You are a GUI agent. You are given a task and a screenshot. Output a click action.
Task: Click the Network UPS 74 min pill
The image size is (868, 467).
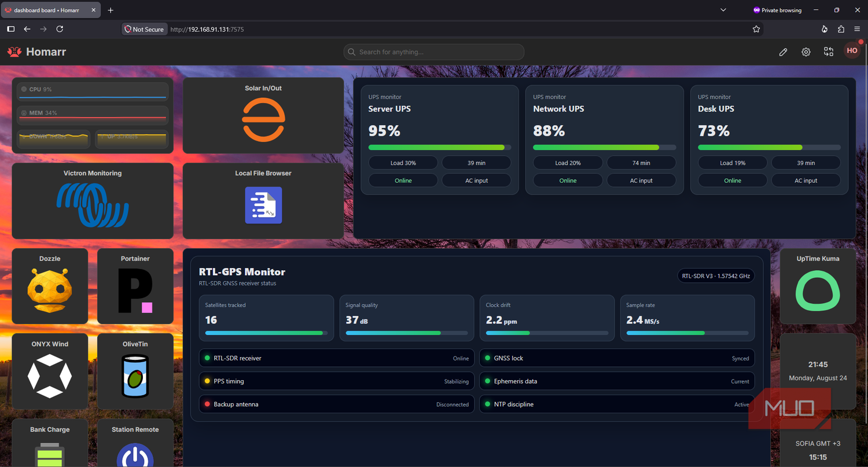641,163
